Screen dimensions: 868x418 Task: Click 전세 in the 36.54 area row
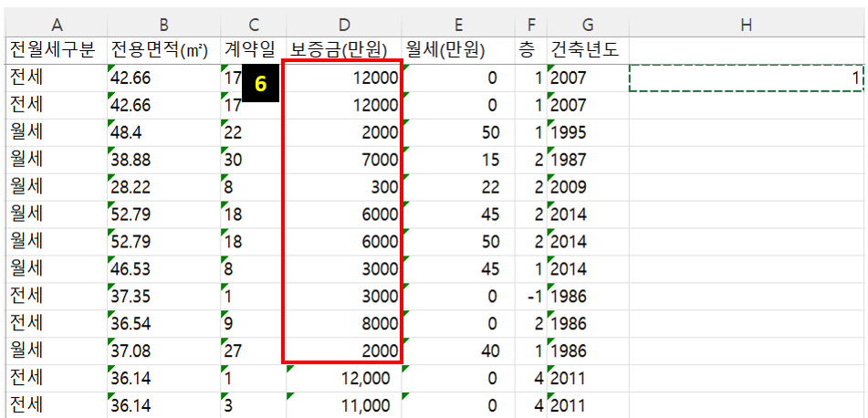[56, 324]
